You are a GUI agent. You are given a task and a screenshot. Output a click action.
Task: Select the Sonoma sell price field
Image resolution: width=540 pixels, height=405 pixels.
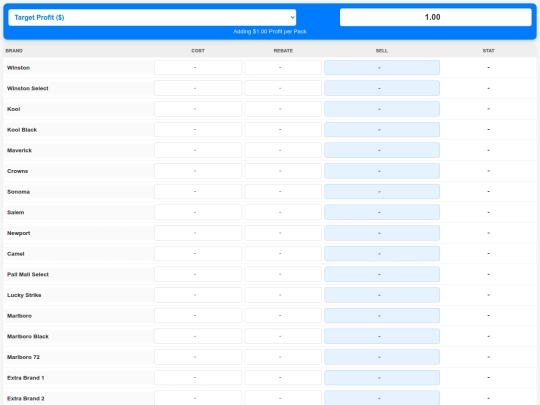pyautogui.click(x=382, y=191)
